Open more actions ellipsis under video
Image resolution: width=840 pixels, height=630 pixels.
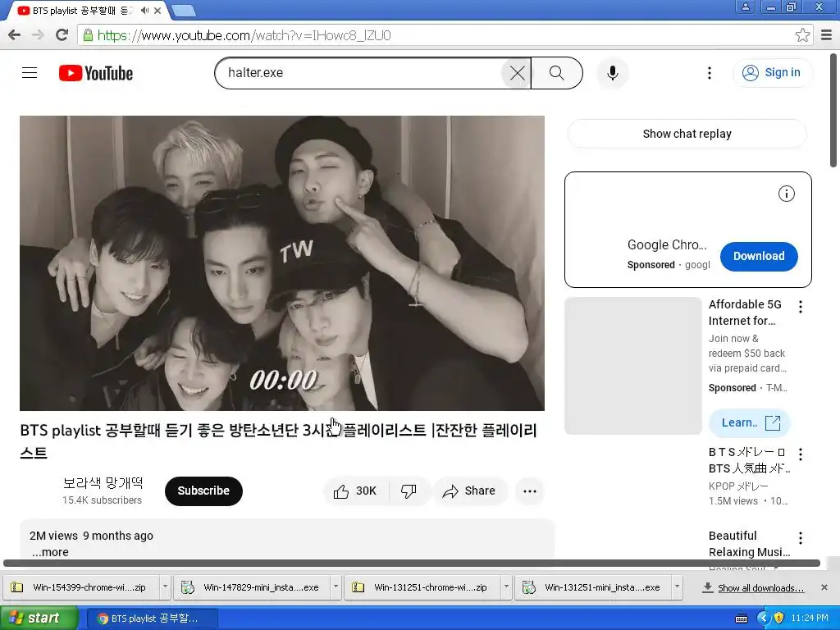[x=530, y=491]
